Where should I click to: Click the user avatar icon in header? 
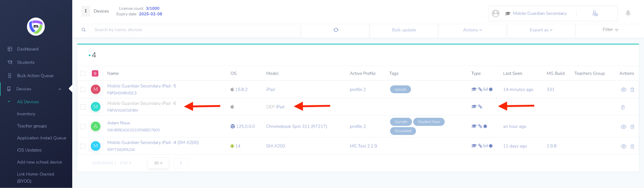click(496, 13)
